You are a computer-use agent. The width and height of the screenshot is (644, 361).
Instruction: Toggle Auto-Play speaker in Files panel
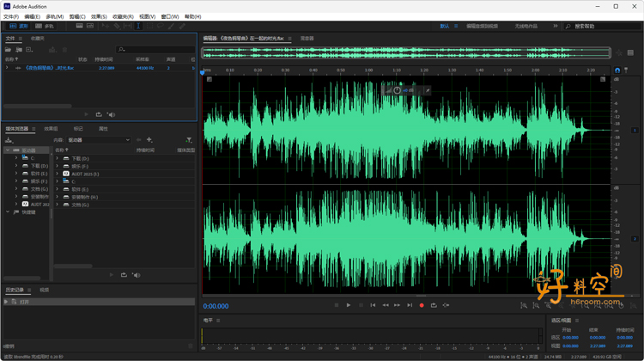[111, 114]
